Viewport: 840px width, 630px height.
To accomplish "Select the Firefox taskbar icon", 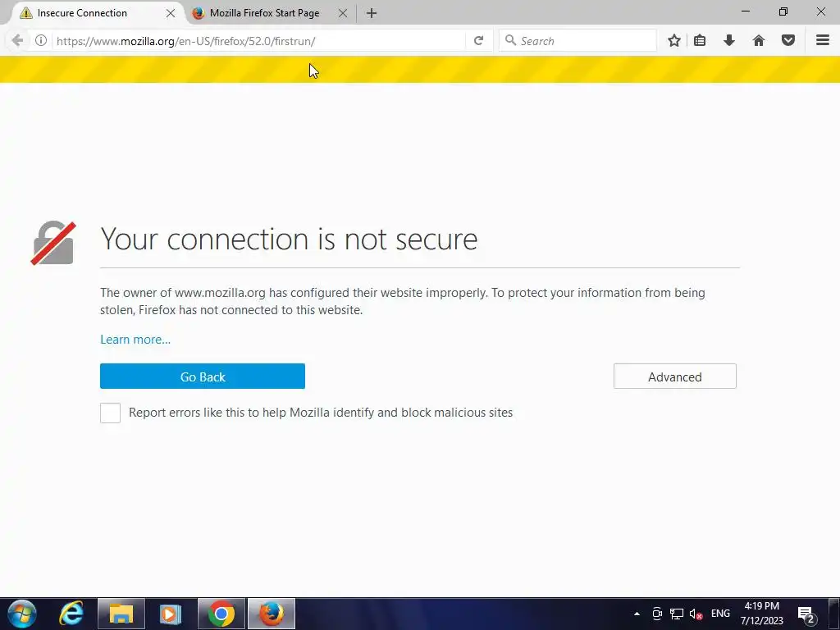I will (272, 614).
